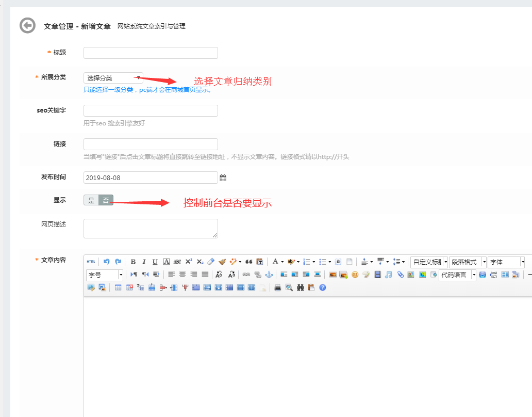Click the 标题 title input field
532x417 pixels.
coord(151,53)
